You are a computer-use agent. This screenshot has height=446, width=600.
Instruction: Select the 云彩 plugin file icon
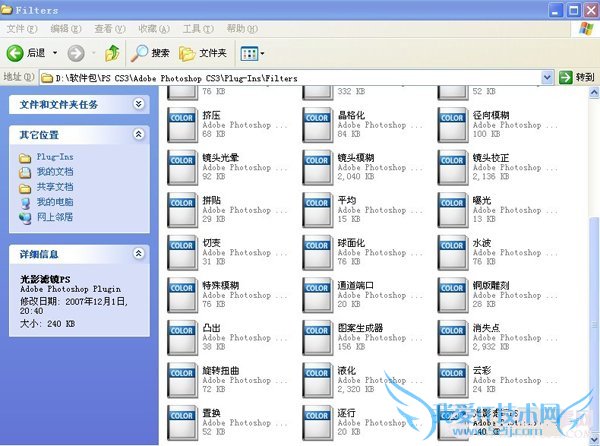[452, 380]
